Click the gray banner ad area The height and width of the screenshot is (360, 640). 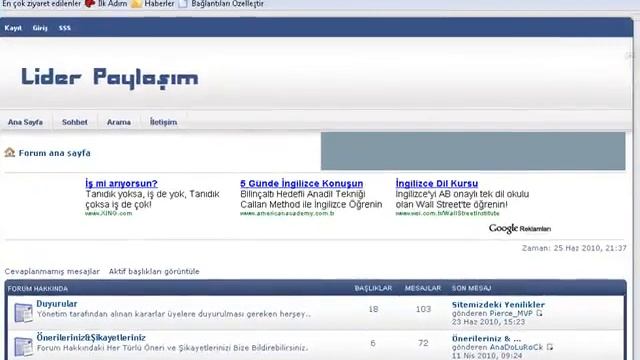pos(473,151)
